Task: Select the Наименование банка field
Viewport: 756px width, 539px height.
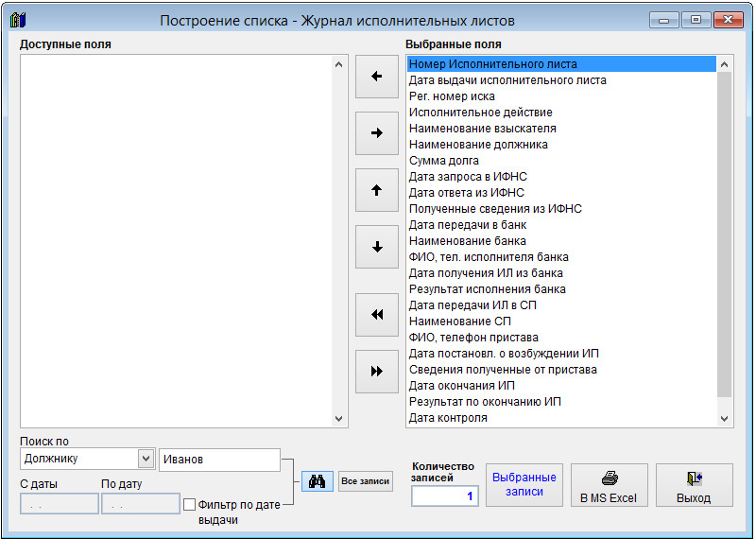Action: click(561, 241)
